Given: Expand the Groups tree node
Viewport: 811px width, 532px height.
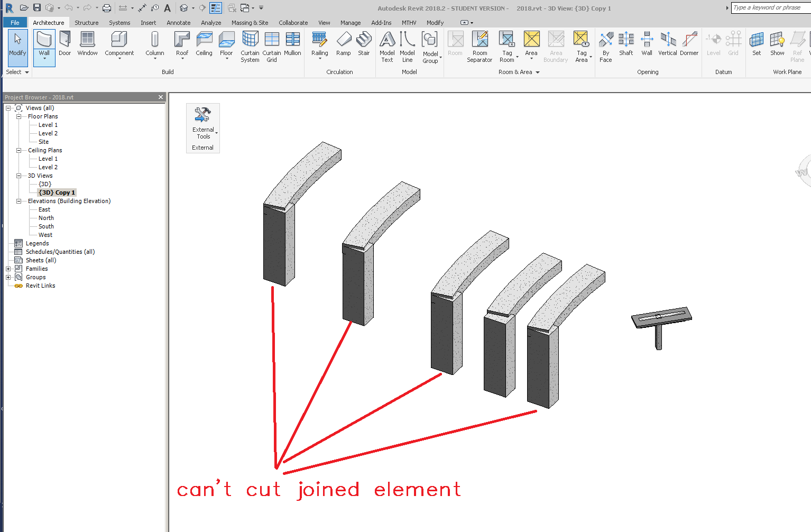Looking at the screenshot, I should tap(8, 277).
